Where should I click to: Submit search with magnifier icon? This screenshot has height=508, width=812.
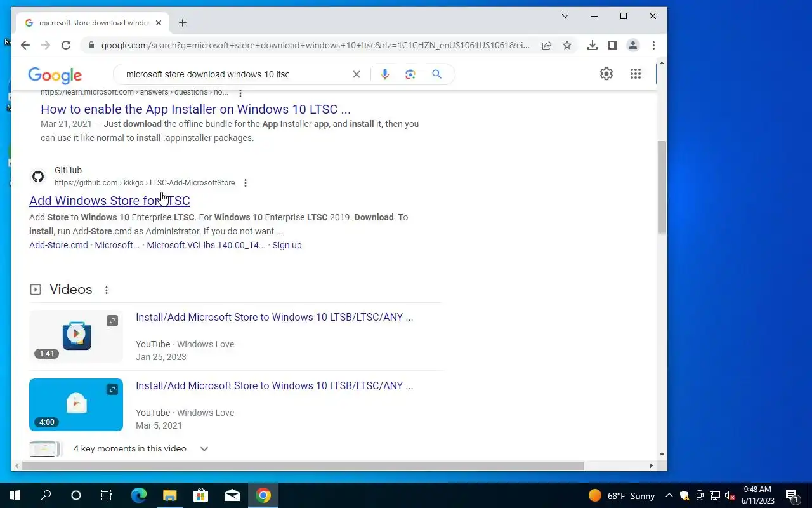coord(436,74)
